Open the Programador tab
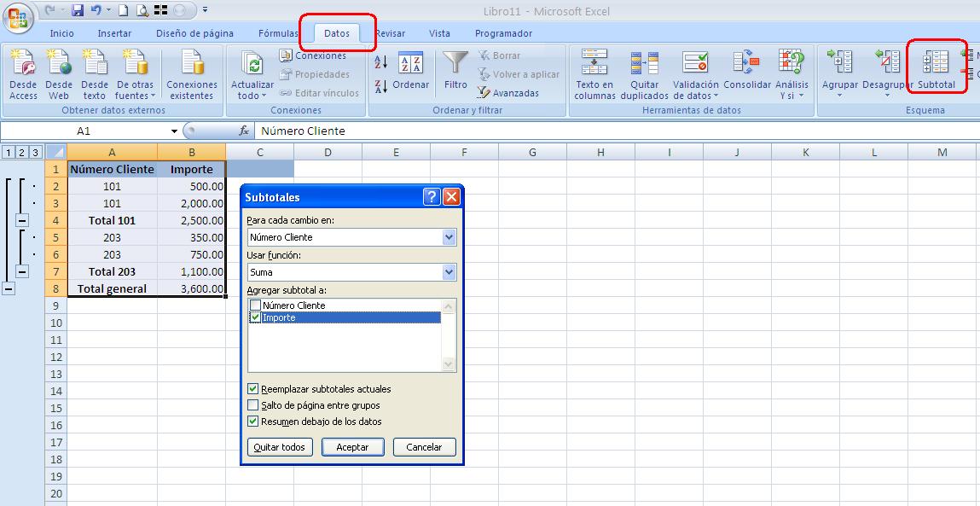This screenshot has height=506, width=980. pyautogui.click(x=504, y=34)
